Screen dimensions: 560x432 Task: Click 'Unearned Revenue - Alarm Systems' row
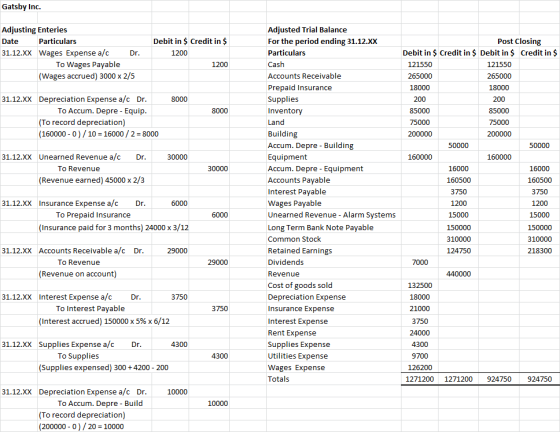click(x=332, y=215)
